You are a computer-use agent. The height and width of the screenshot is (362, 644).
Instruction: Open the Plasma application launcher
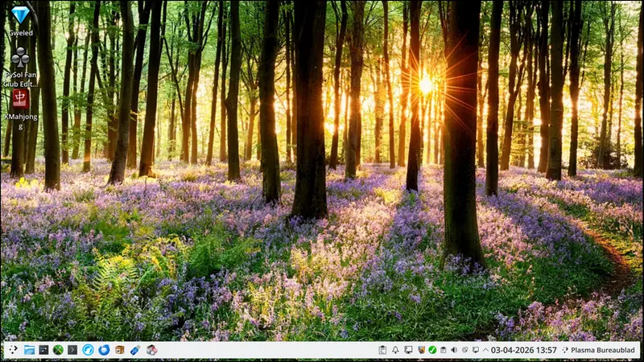pos(13,350)
